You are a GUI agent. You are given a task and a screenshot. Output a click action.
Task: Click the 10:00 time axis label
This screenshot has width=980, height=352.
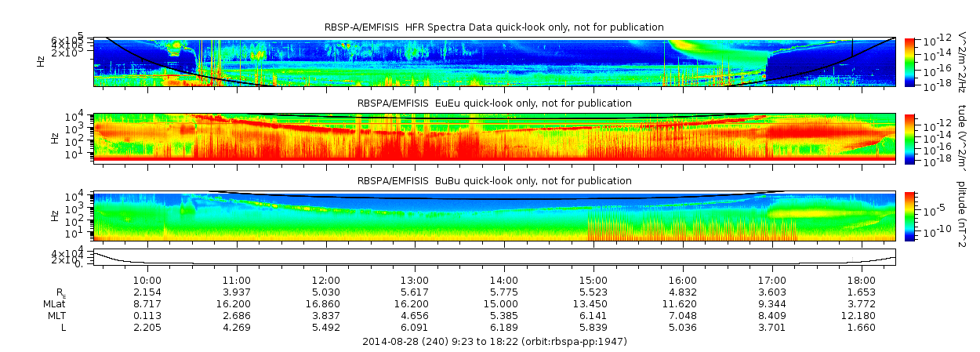click(147, 280)
